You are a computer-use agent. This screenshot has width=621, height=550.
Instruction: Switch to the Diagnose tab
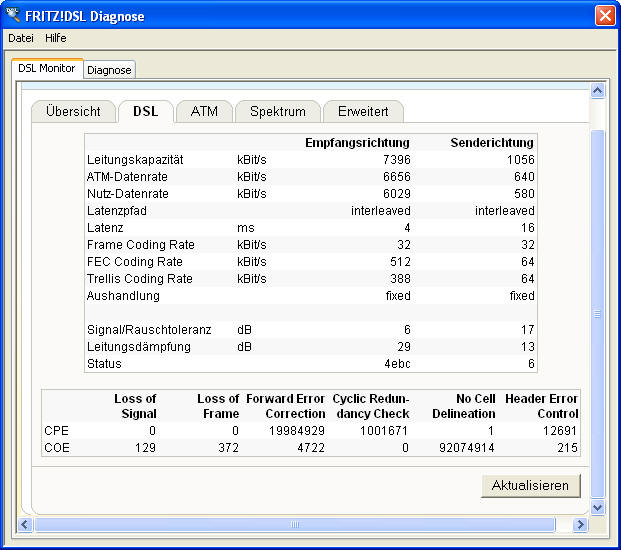point(109,70)
